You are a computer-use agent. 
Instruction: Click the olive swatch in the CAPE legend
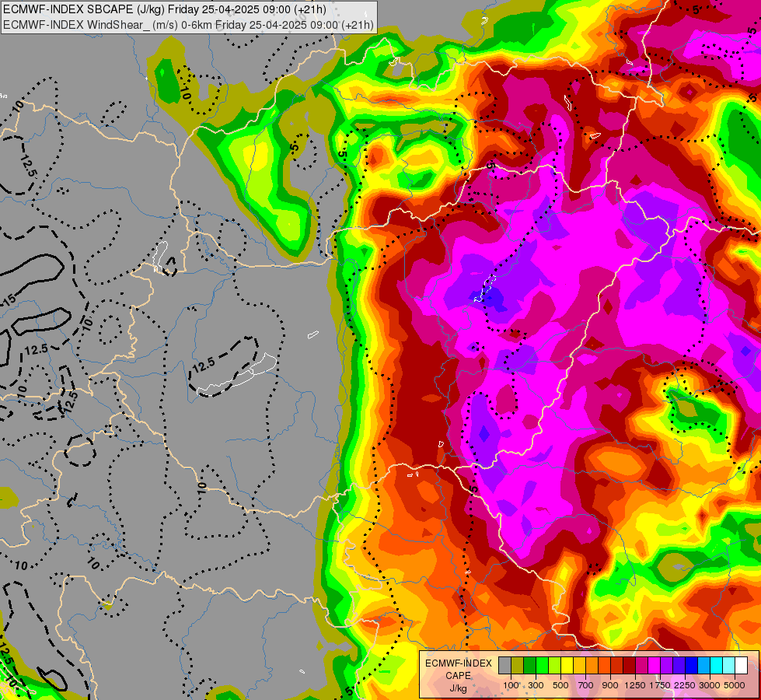tap(517, 665)
